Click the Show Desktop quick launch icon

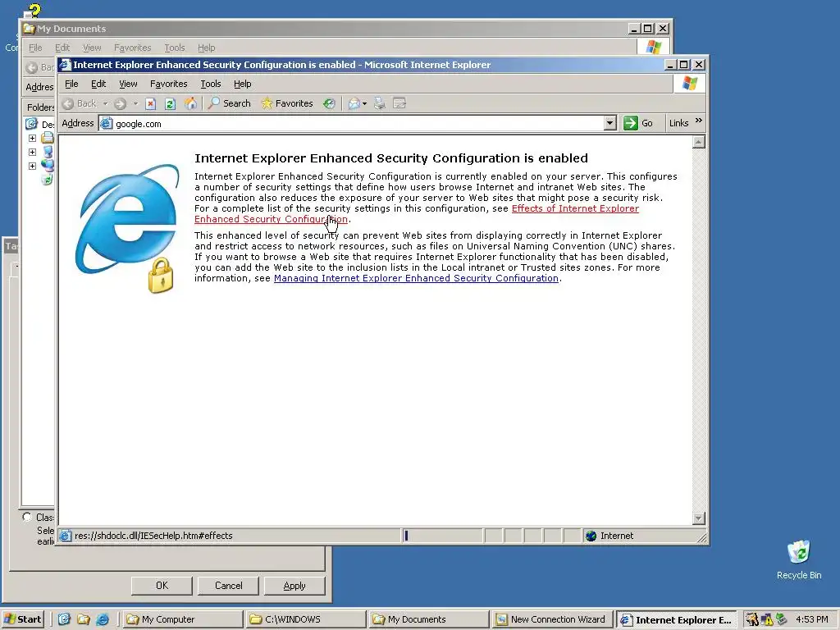64,619
